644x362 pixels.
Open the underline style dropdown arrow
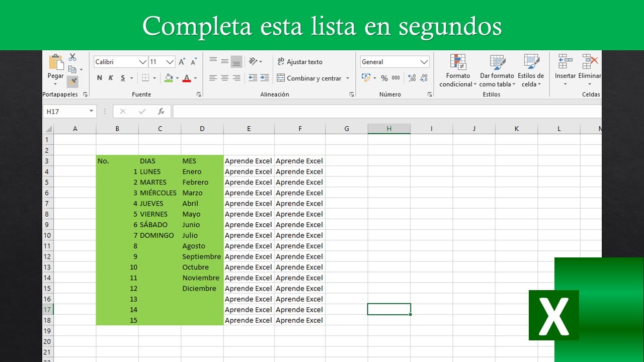coord(131,78)
